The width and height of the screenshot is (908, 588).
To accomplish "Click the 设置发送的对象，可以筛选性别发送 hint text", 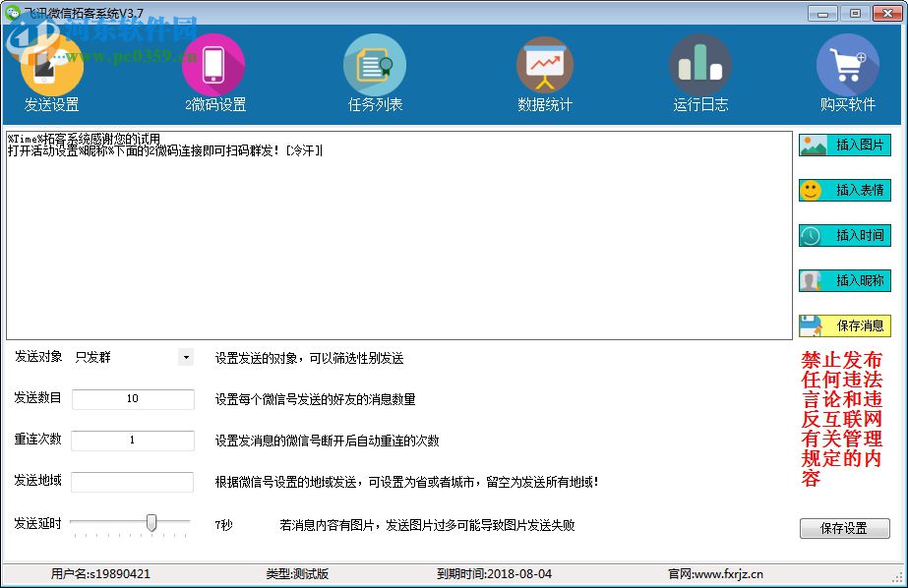I will point(309,358).
